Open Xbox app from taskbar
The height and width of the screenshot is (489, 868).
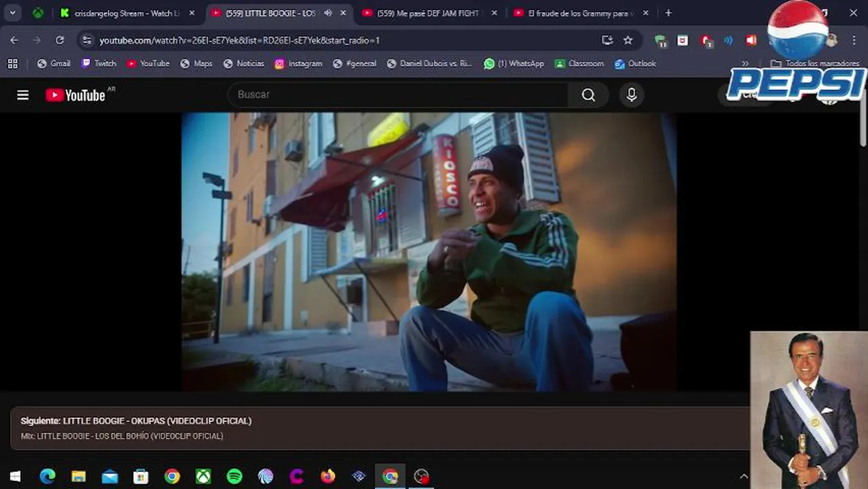pos(203,477)
